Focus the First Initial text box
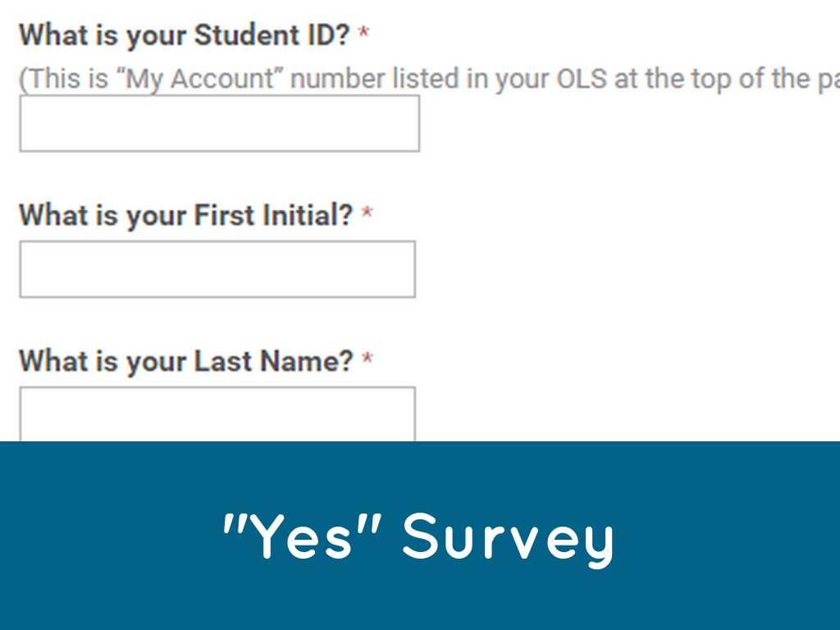Image resolution: width=840 pixels, height=630 pixels. pyautogui.click(x=217, y=269)
